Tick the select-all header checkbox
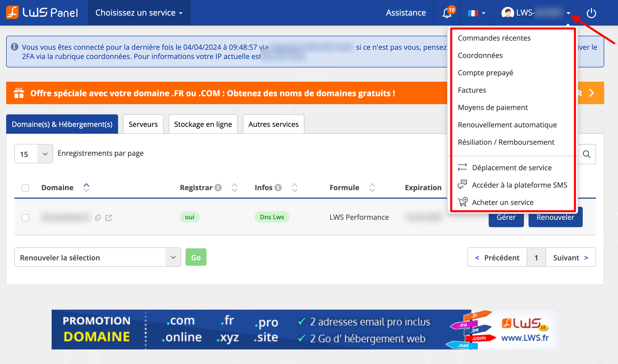This screenshot has width=618, height=364. tap(25, 188)
